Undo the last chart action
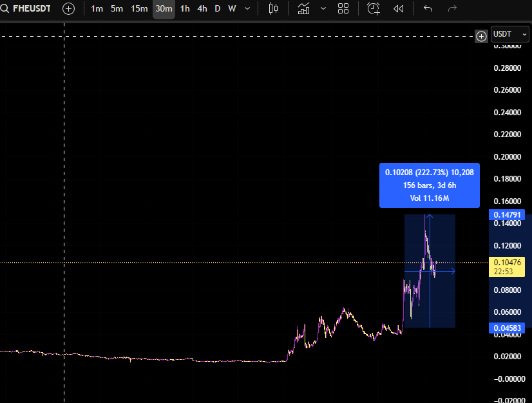Image resolution: width=532 pixels, height=403 pixels. [428, 9]
